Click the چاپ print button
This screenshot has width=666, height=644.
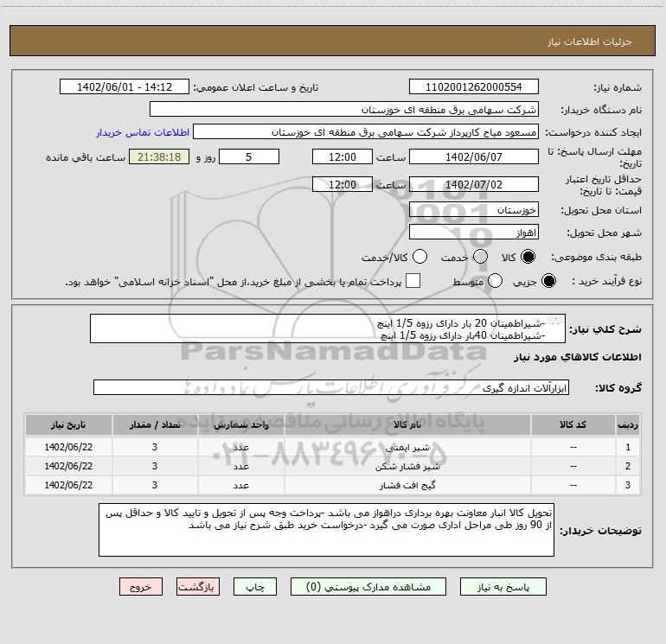(255, 587)
